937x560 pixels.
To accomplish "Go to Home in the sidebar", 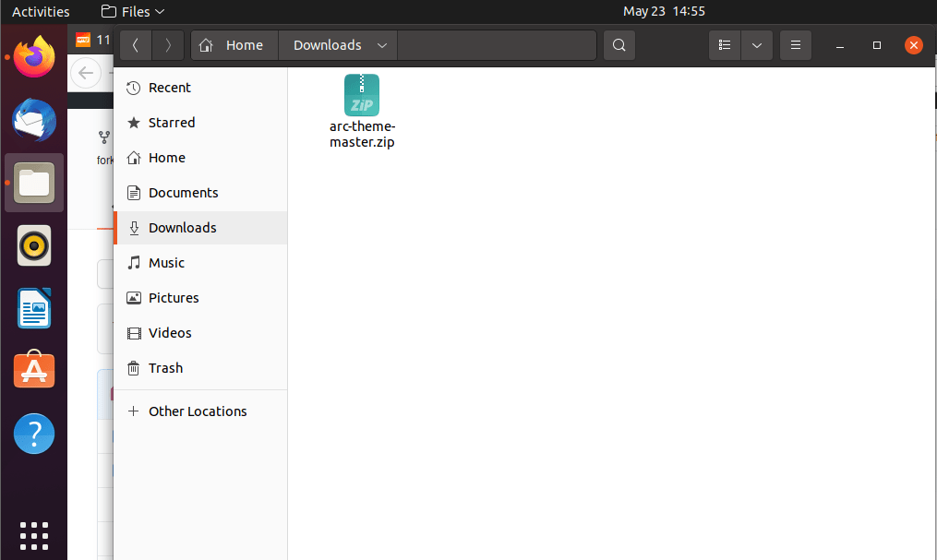I will pyautogui.click(x=200, y=158).
